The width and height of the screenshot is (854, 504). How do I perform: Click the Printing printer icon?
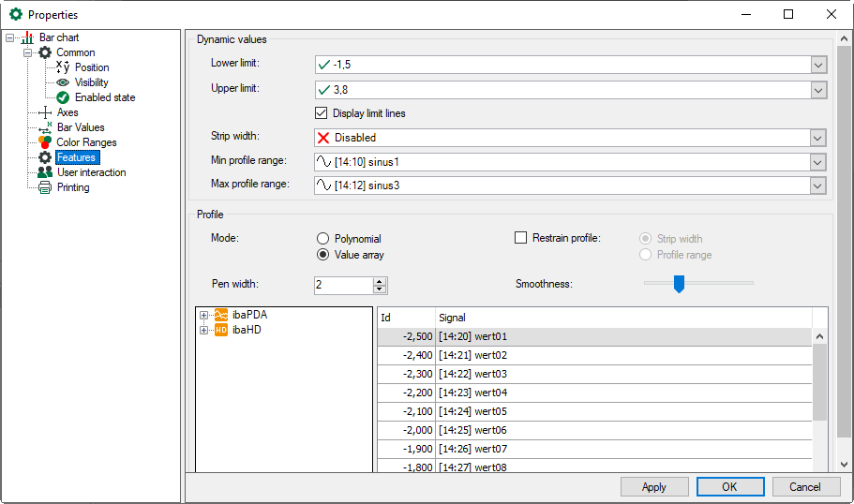click(x=45, y=187)
